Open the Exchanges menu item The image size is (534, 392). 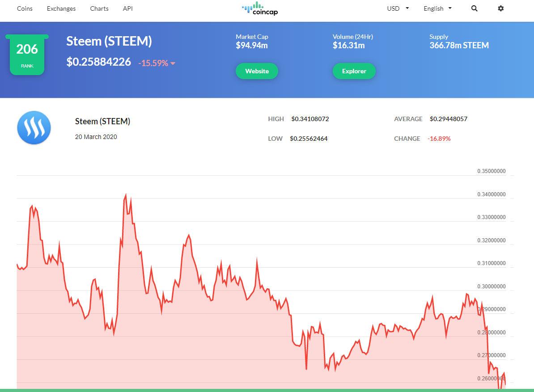click(x=61, y=8)
